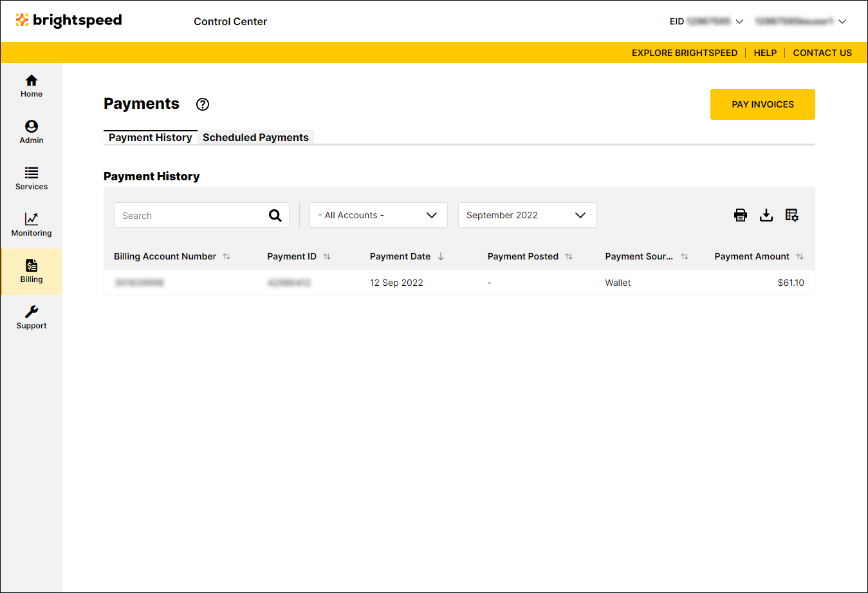868x593 pixels.
Task: Click the $61.10 payment amount
Action: pyautogui.click(x=791, y=283)
